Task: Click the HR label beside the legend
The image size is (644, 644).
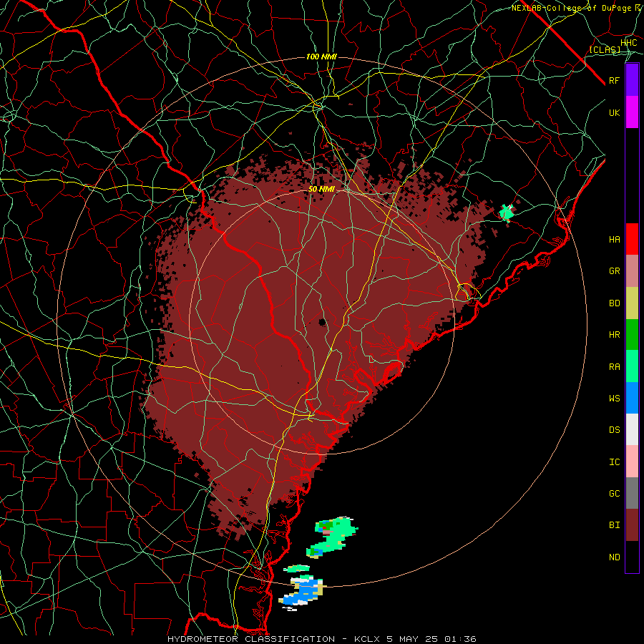Action: point(615,335)
